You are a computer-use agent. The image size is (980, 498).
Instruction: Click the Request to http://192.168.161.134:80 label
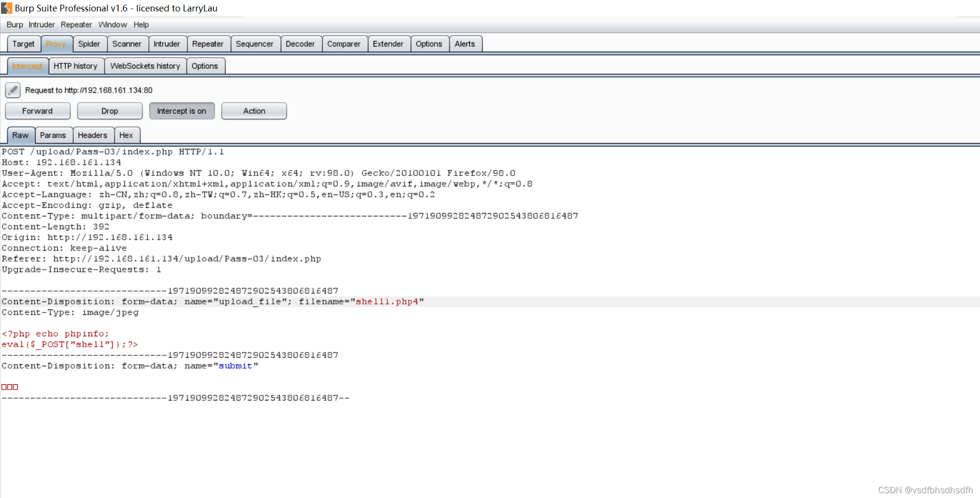click(x=89, y=90)
